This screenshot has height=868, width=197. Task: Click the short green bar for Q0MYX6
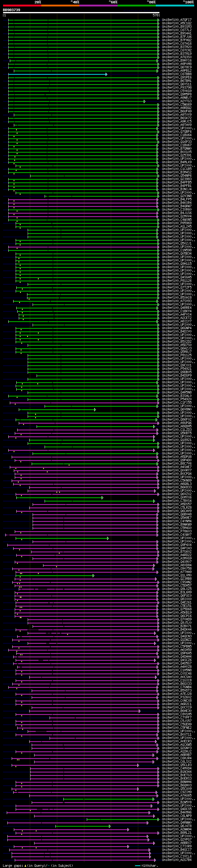click(60, 498)
